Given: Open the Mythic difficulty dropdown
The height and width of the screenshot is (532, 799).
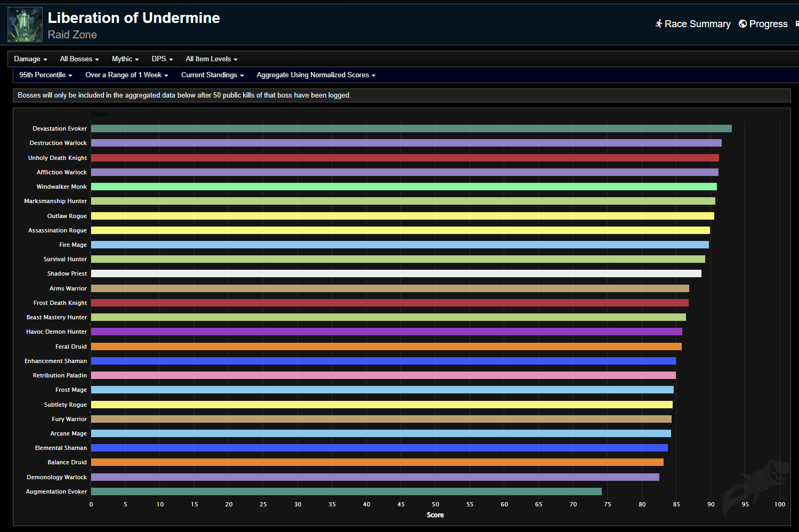Looking at the screenshot, I should (x=125, y=59).
